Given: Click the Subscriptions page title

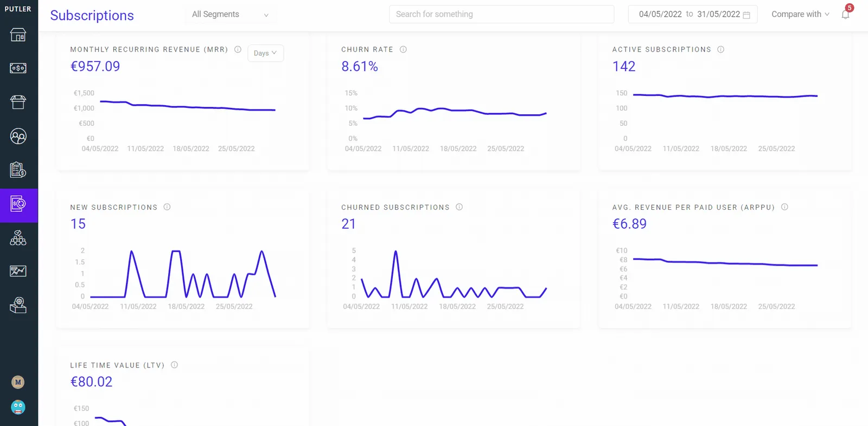Looking at the screenshot, I should point(92,15).
